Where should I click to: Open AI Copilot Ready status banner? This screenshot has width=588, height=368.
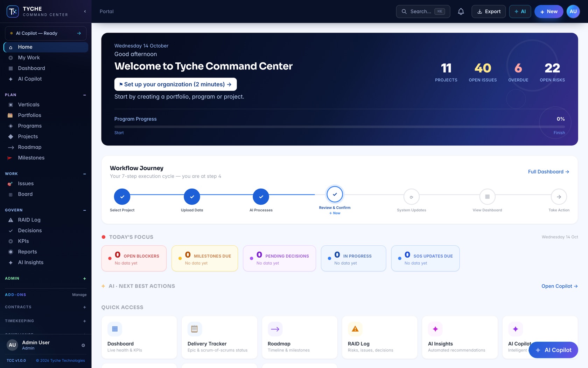(46, 33)
